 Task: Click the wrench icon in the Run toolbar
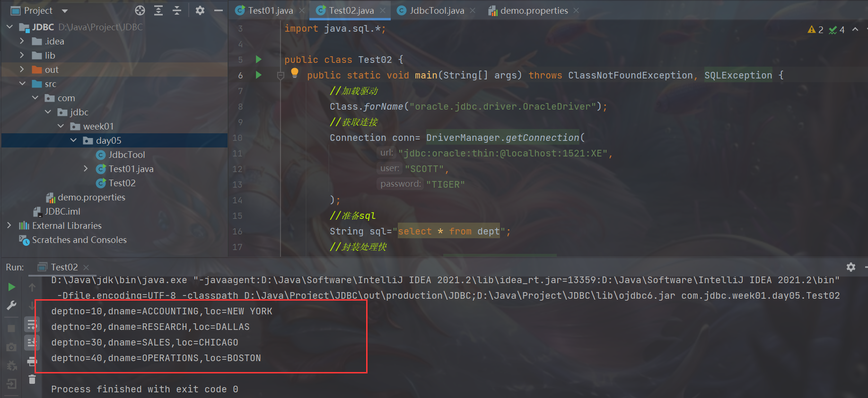coord(12,305)
